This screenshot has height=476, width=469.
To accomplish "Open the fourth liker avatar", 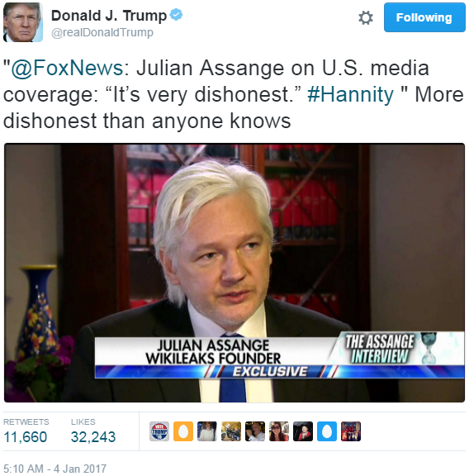I will click(x=231, y=431).
